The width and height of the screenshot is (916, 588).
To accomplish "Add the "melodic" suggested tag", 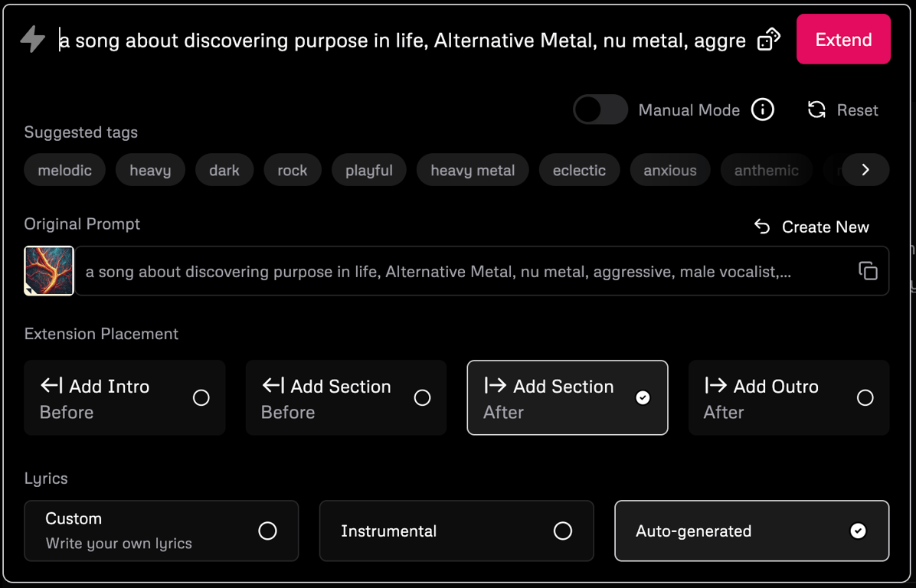I will (65, 170).
